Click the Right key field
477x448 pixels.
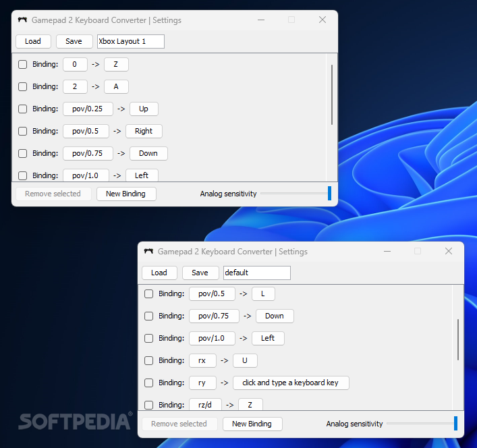pos(144,131)
